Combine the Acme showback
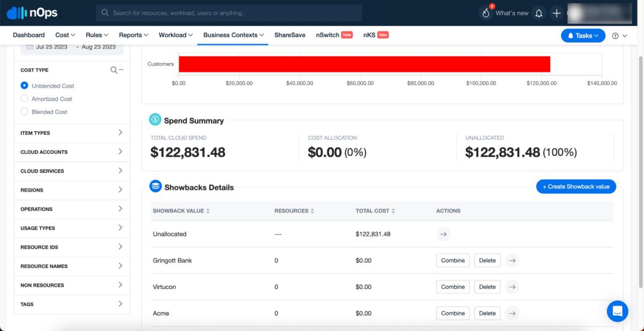 [453, 313]
